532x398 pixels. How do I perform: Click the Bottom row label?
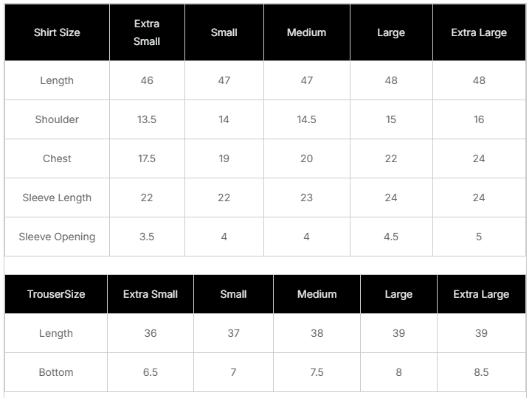56,372
